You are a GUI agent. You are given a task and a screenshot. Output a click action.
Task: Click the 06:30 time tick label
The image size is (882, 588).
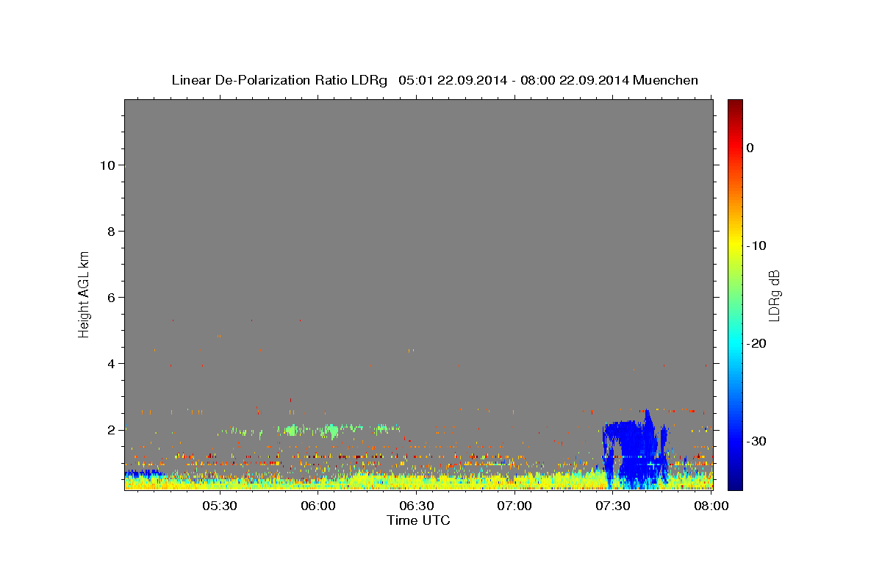[416, 506]
